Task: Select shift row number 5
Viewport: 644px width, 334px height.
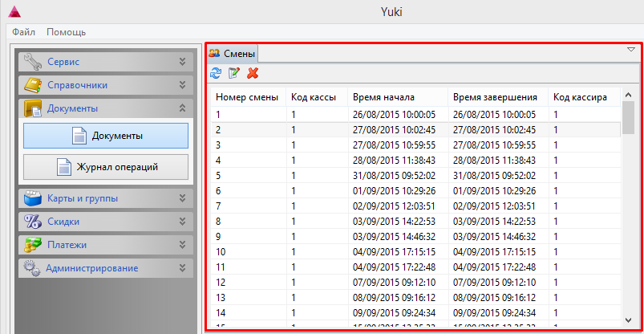Action: (x=416, y=175)
